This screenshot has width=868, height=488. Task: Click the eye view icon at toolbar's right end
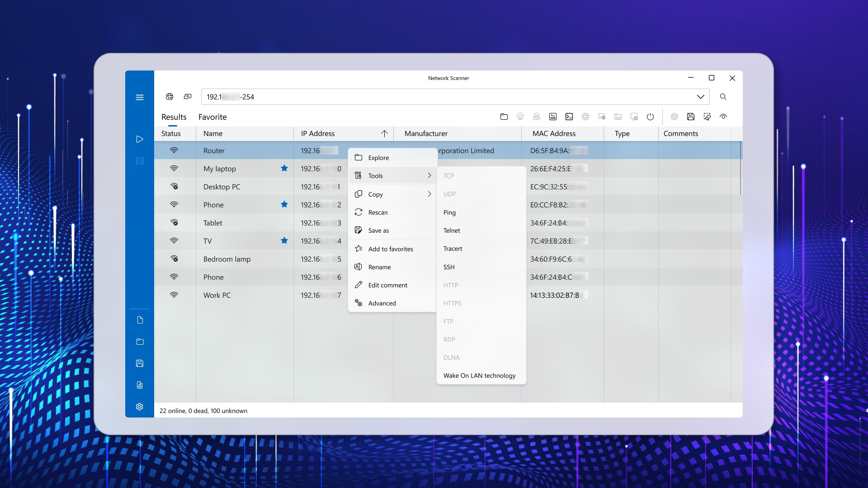pyautogui.click(x=723, y=117)
